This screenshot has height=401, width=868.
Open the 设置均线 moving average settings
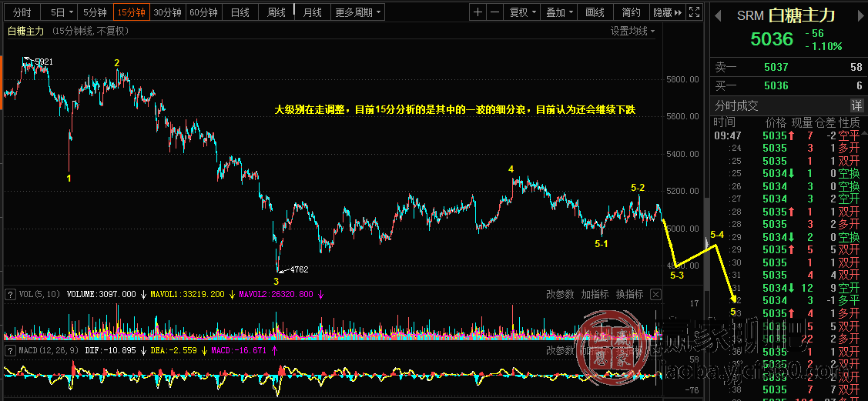pos(632,32)
